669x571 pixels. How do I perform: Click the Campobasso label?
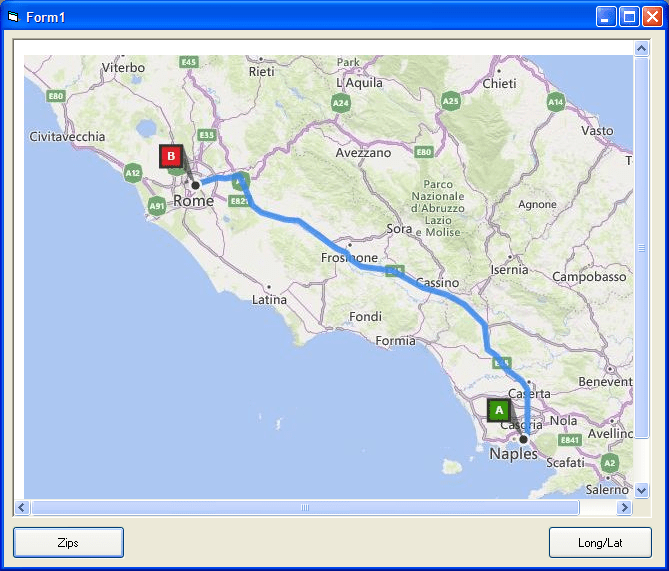(589, 277)
